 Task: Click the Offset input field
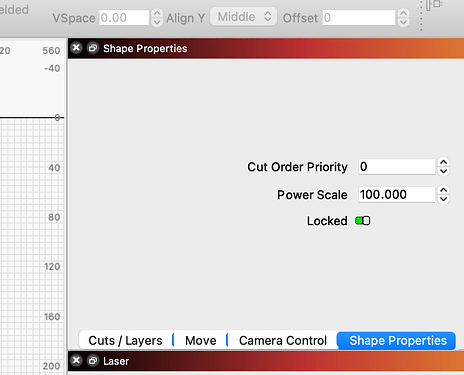(359, 17)
